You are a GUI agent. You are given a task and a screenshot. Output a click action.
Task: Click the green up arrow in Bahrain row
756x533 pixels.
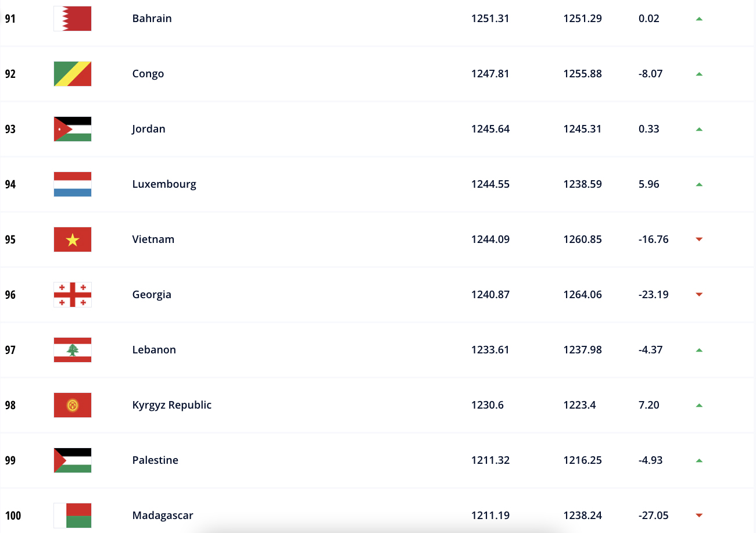[699, 19]
